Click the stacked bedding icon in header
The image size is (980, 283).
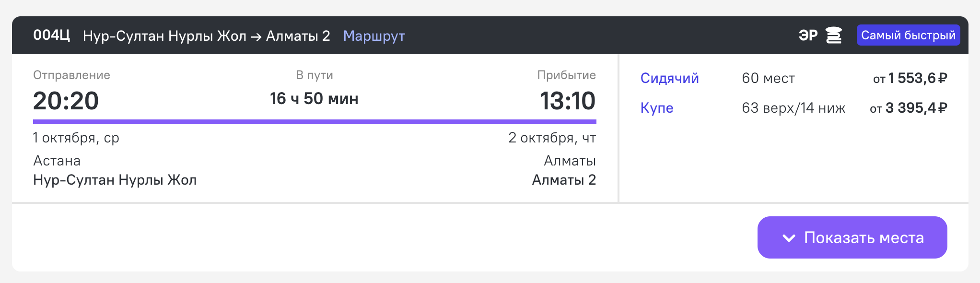pyautogui.click(x=834, y=35)
